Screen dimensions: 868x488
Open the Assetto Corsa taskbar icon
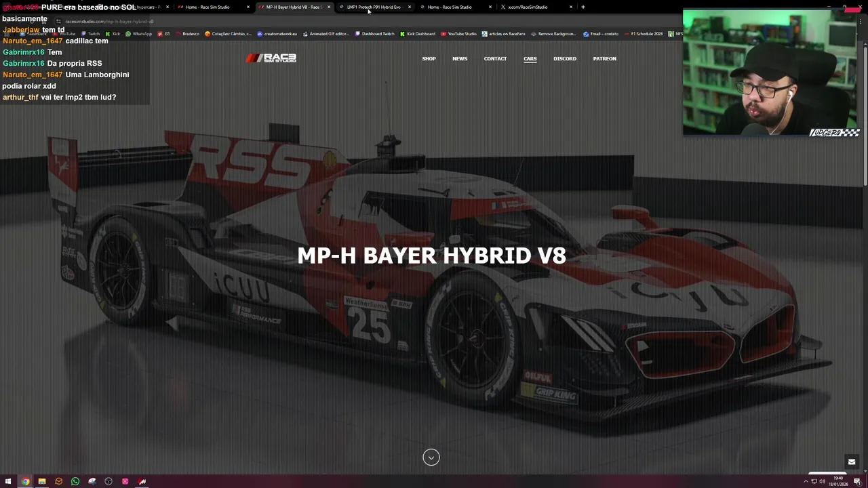(142, 482)
